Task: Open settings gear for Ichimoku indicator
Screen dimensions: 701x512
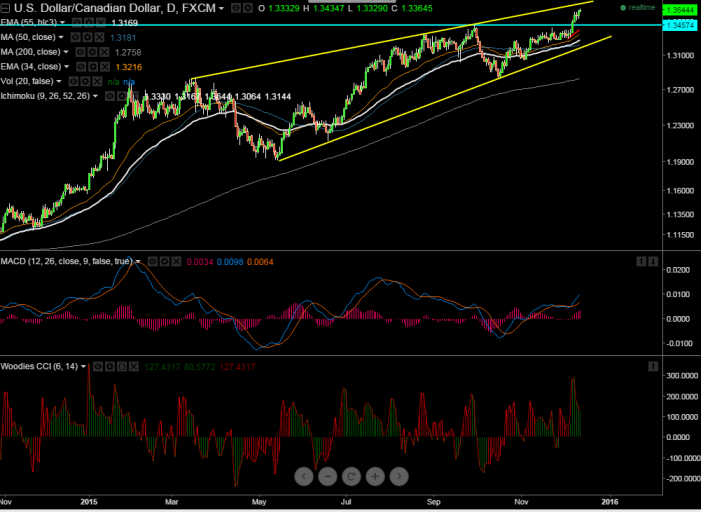Action: 122,97
